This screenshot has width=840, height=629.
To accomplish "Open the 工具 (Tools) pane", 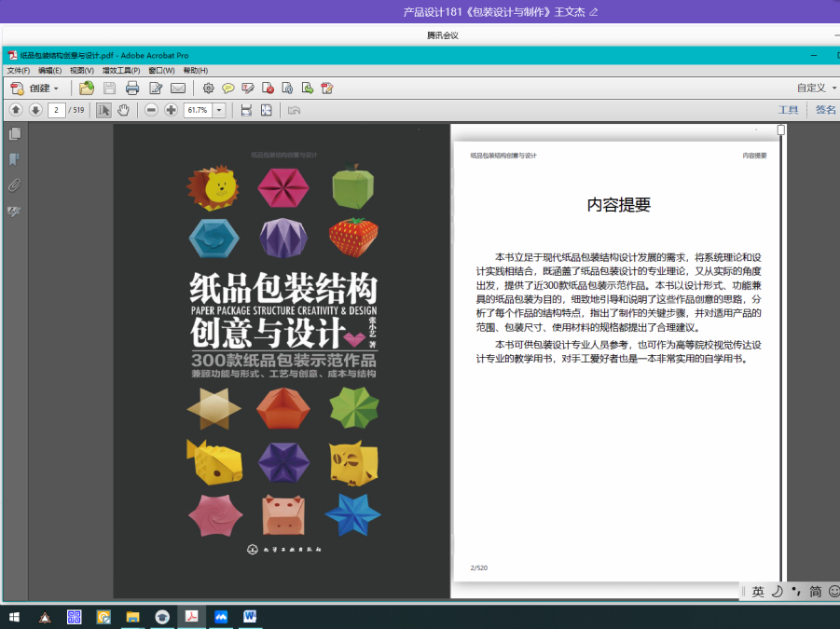I will (788, 109).
